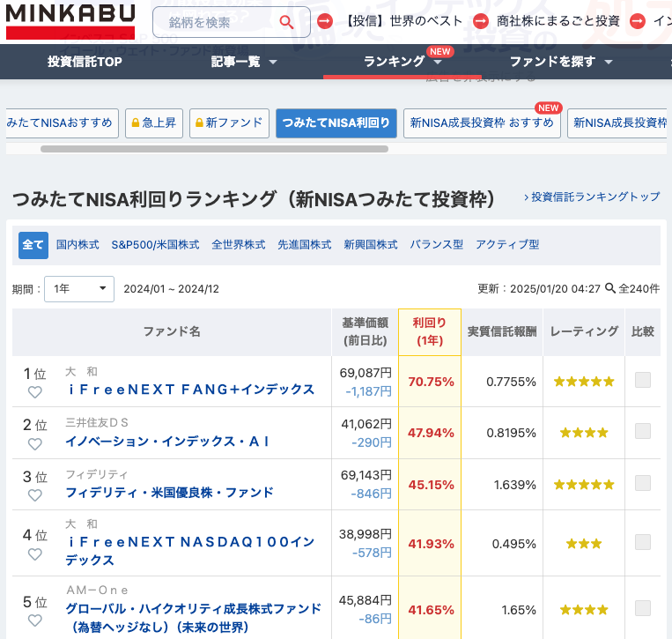Click the 3-star rating of NASDAQ100 fund
672x639 pixels.
tap(584, 544)
